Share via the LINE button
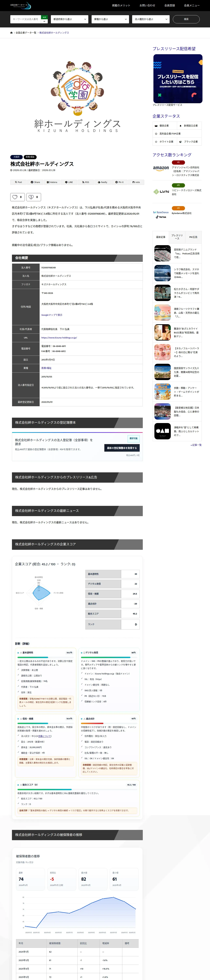 [x=69, y=182]
